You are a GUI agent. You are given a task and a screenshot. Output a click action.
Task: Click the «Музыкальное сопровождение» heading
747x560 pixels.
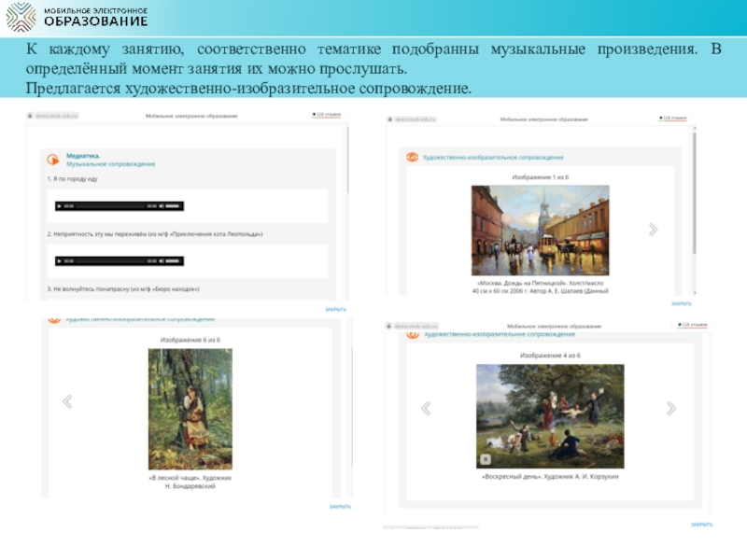tap(110, 164)
